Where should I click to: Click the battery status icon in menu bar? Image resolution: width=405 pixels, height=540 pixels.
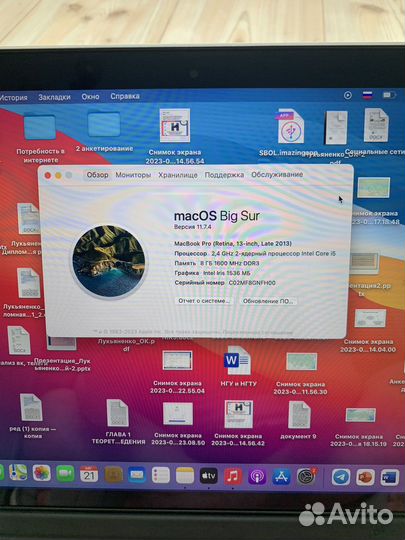[389, 95]
